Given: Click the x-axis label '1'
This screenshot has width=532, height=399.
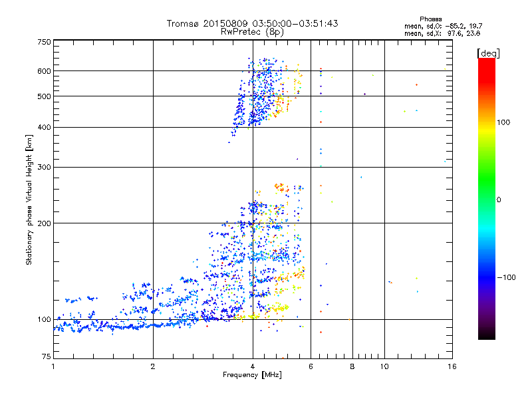Looking at the screenshot, I should [x=53, y=366].
